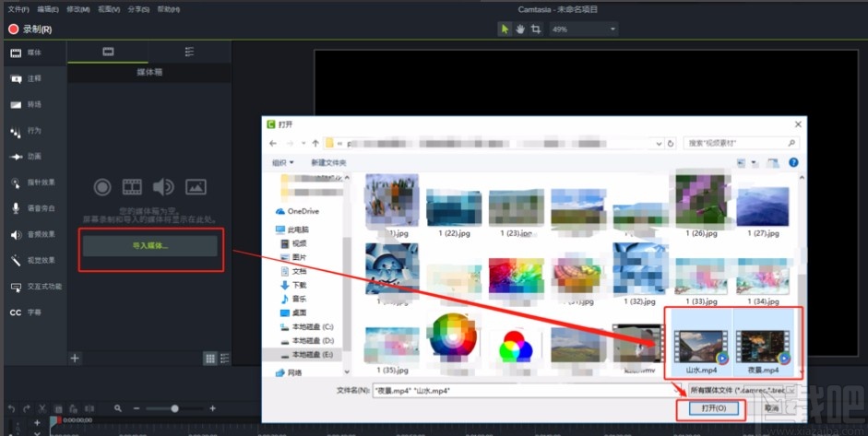Click the plus icon at media bin bottom

(x=75, y=358)
